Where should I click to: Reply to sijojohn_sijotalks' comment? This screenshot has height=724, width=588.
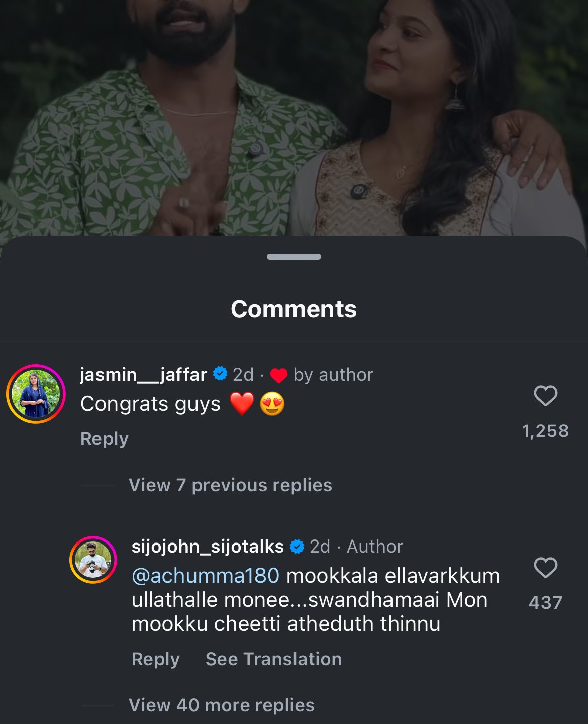click(x=155, y=659)
